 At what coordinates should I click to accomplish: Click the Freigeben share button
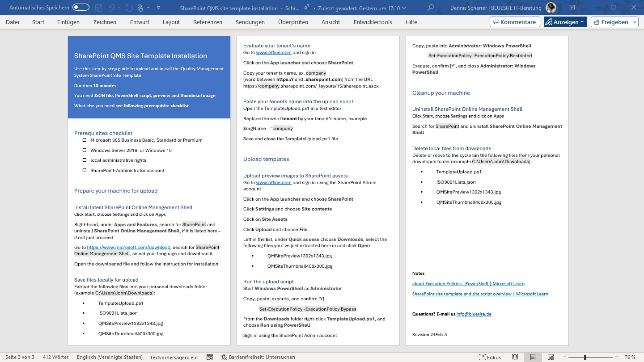coord(615,22)
